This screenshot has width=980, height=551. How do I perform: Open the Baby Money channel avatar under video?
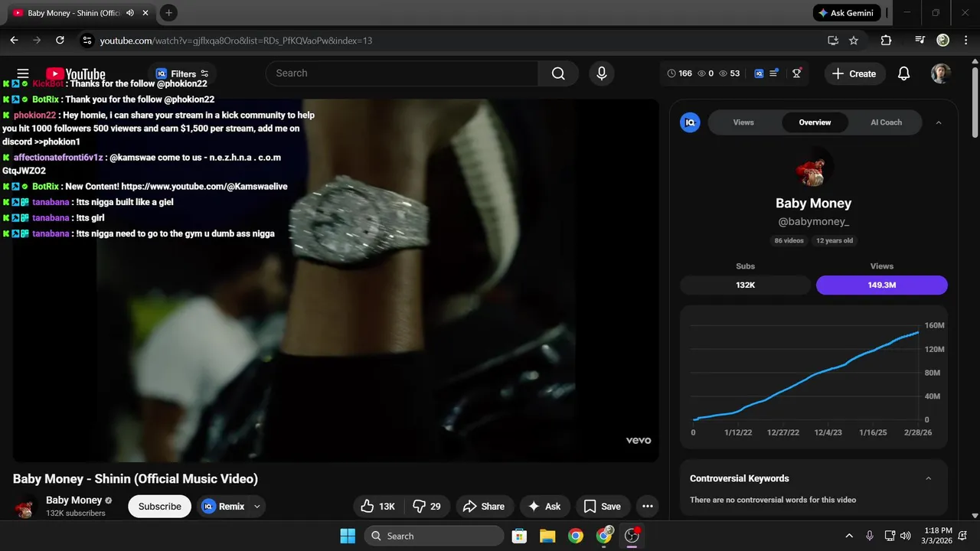[x=25, y=506]
